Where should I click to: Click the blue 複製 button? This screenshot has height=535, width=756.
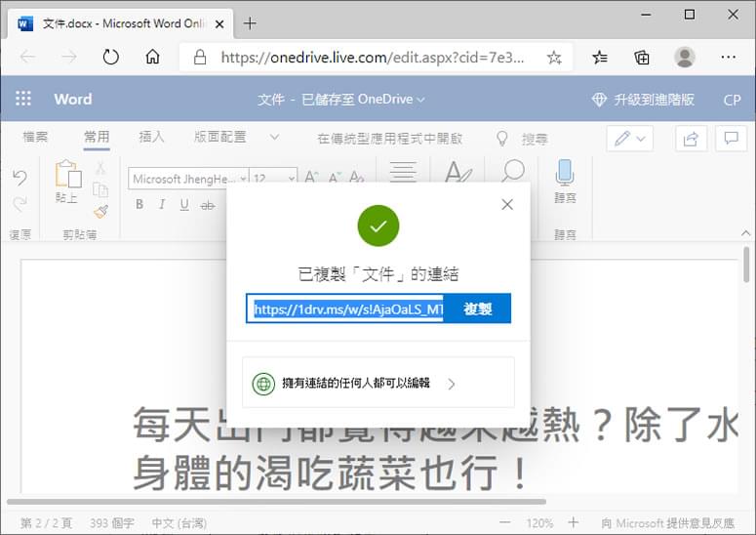[x=477, y=309]
